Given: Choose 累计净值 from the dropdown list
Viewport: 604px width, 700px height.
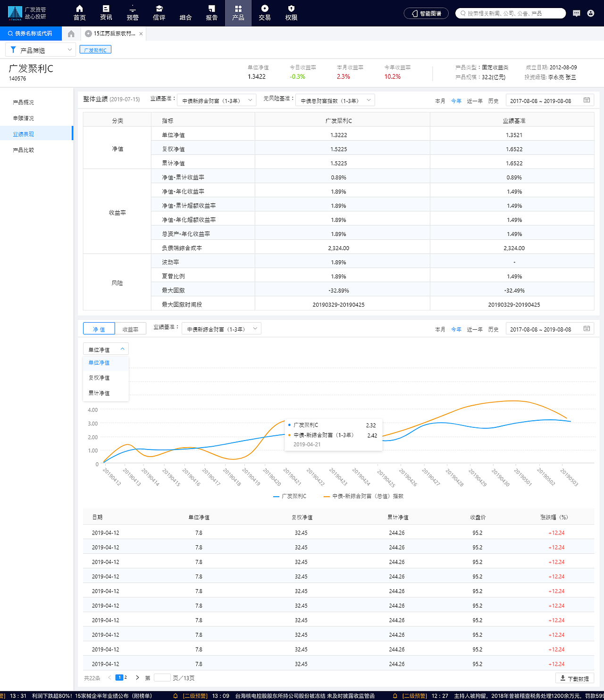Looking at the screenshot, I should [x=106, y=393].
